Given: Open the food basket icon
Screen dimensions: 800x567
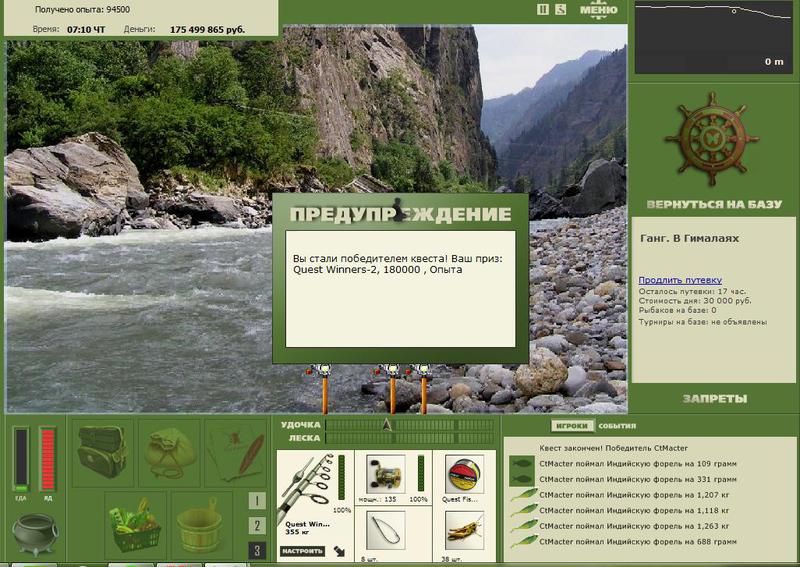Looking at the screenshot, I should click(x=135, y=525).
